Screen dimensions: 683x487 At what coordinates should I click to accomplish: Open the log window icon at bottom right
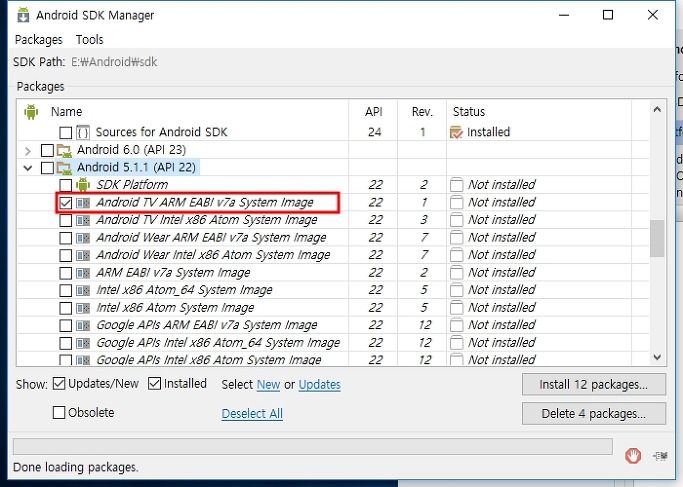pyautogui.click(x=660, y=456)
